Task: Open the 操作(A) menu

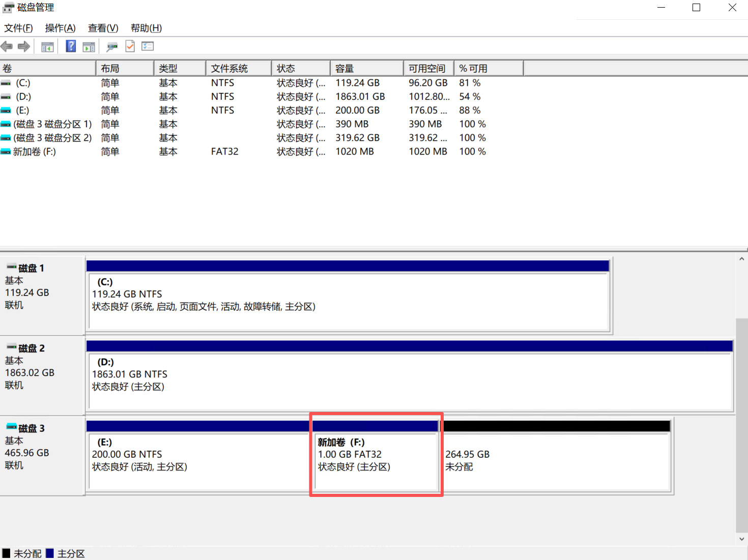Action: point(60,28)
